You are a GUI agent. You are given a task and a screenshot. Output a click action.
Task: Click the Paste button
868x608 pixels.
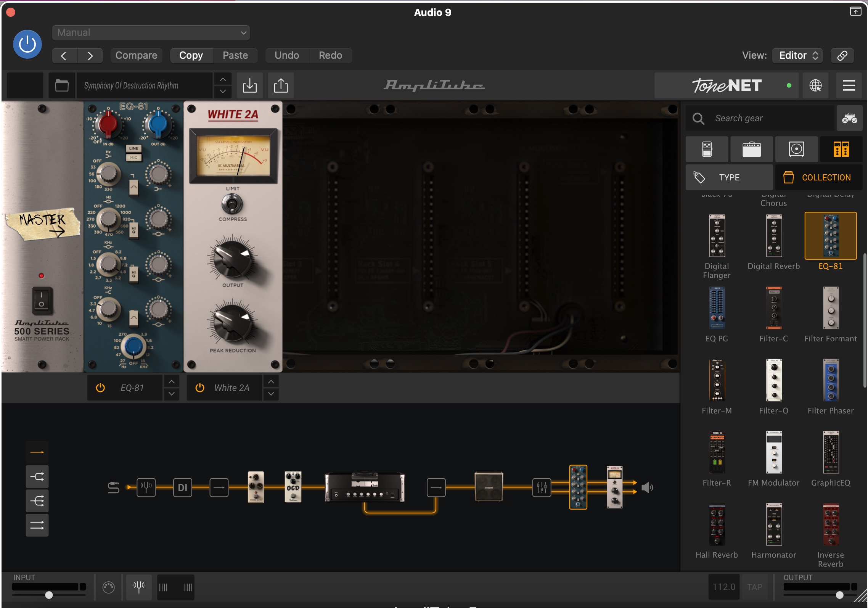coord(235,56)
